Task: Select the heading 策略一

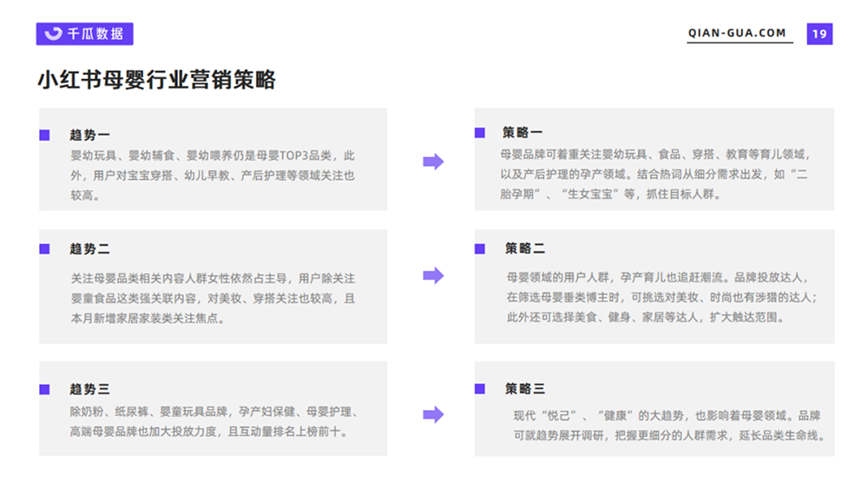Action: point(523,132)
